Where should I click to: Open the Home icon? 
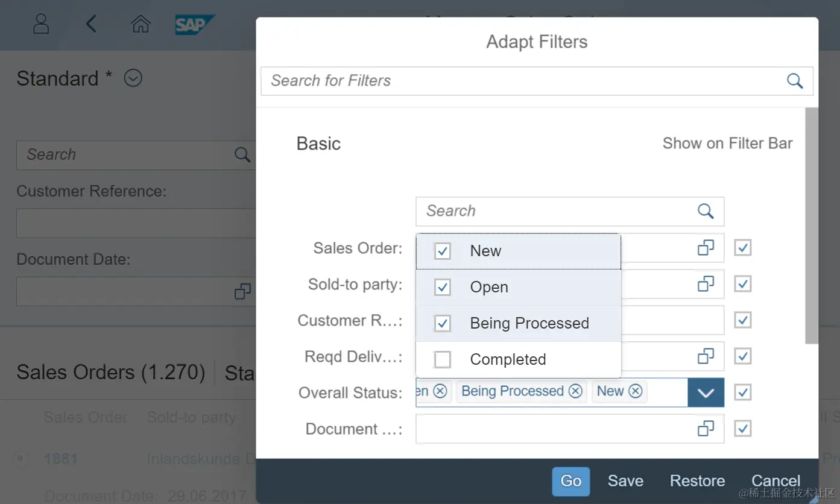coord(141,24)
